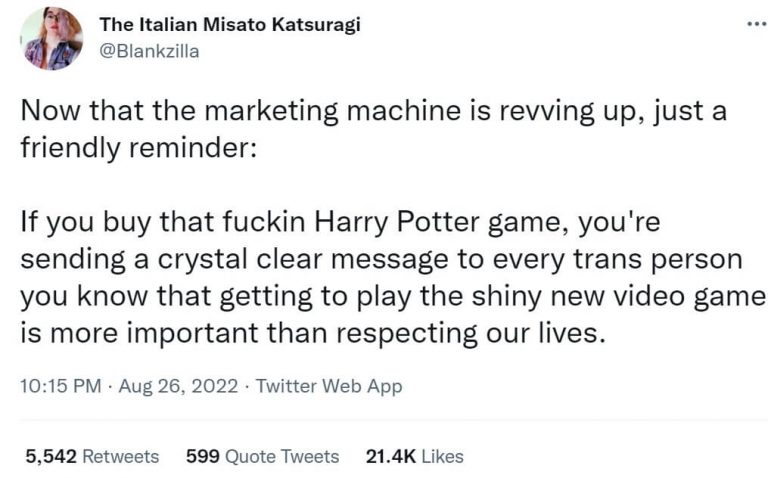Click the 5,542 retweet count number
This screenshot has height=478, width=768.
coord(49,456)
